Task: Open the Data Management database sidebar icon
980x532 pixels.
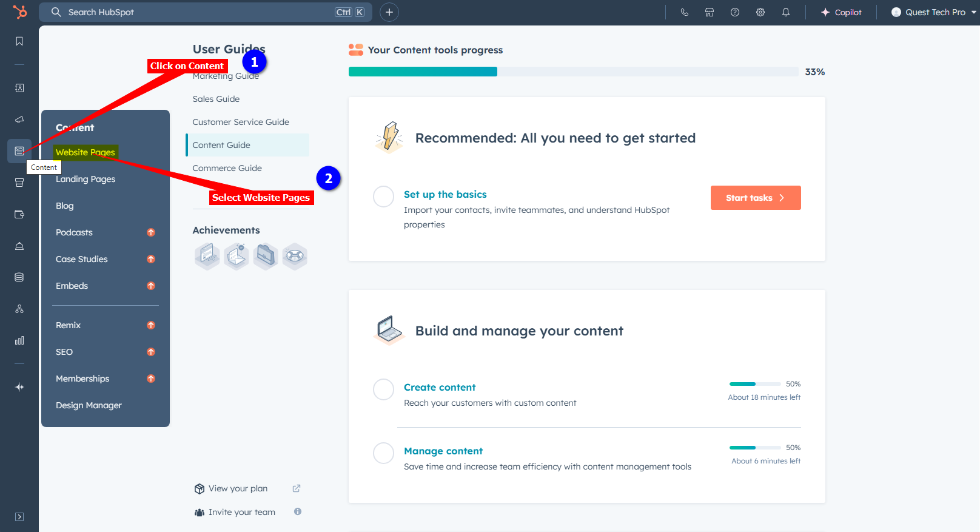Action: [19, 277]
